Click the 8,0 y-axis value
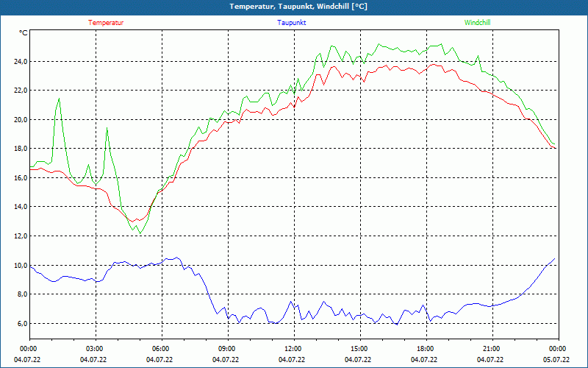The width and height of the screenshot is (588, 368). click(22, 294)
